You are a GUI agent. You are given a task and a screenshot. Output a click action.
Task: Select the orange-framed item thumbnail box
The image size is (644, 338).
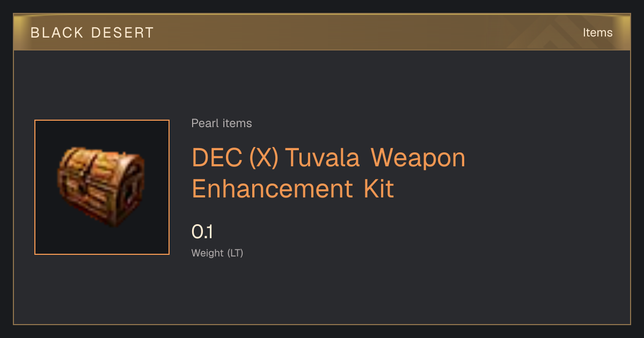(x=102, y=187)
